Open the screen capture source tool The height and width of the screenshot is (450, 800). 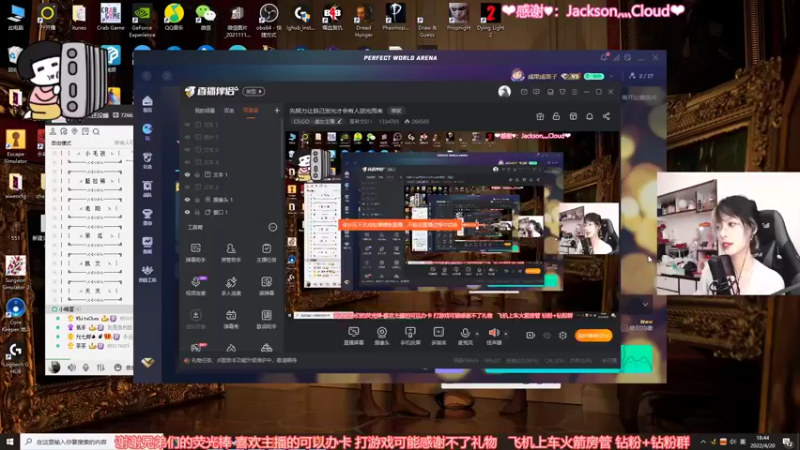354,335
